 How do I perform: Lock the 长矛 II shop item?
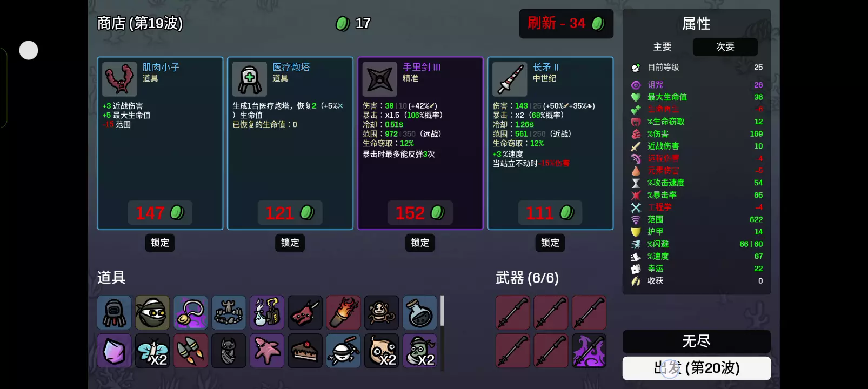tap(550, 243)
